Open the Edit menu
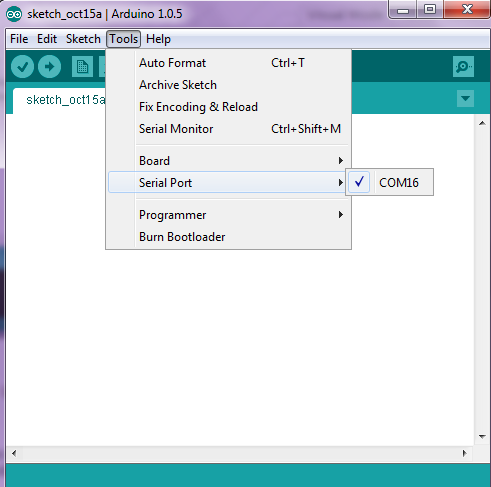The image size is (491, 487). [x=47, y=39]
